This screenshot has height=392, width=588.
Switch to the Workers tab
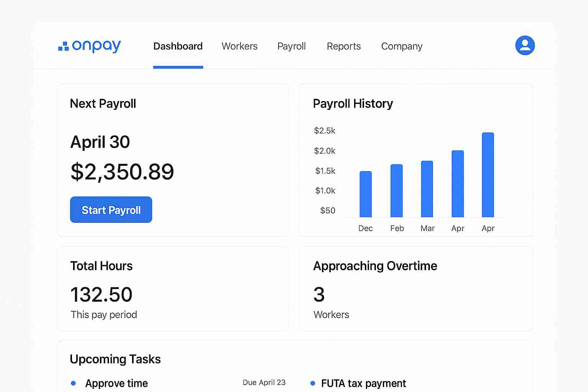(x=239, y=46)
